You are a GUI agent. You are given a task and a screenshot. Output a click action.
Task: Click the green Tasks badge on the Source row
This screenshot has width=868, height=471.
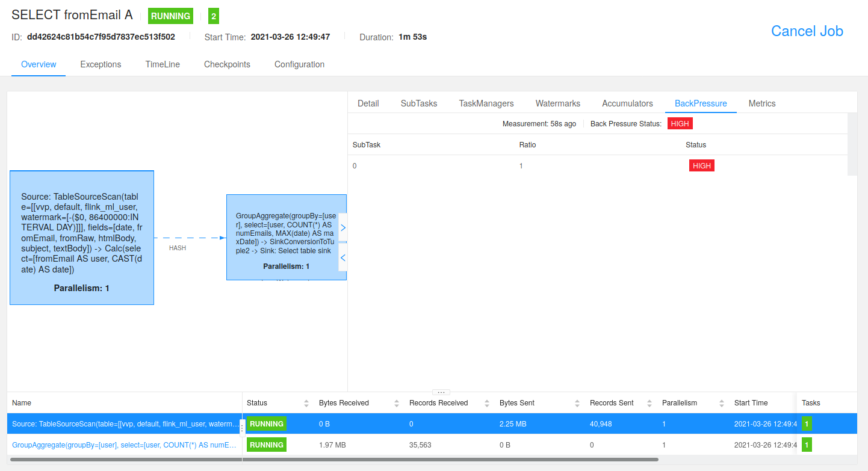(x=807, y=423)
